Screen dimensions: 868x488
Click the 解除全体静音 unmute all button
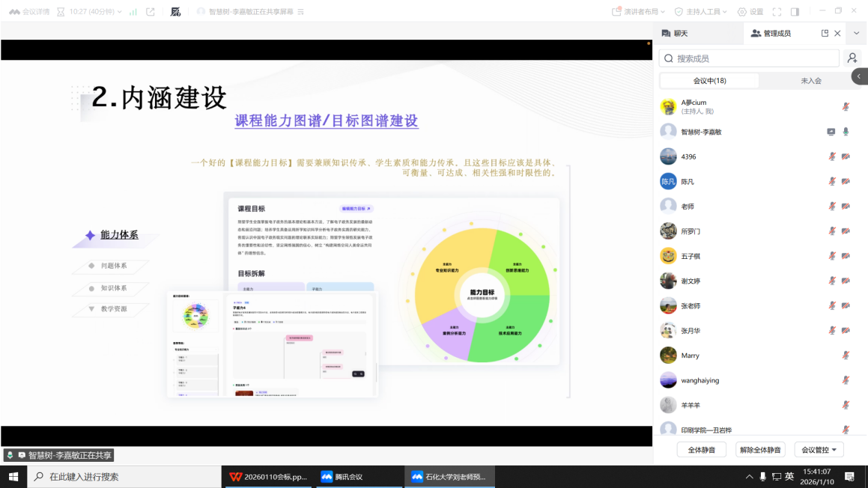tap(759, 450)
